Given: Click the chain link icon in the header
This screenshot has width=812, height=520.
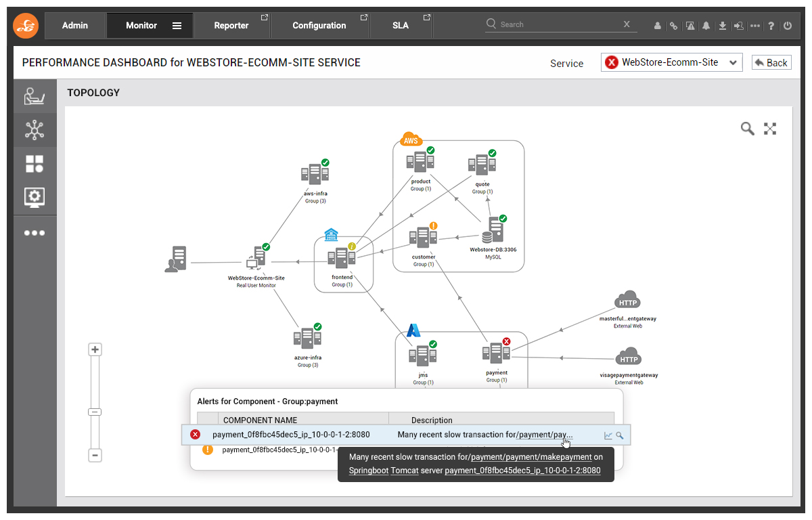Looking at the screenshot, I should (x=673, y=26).
